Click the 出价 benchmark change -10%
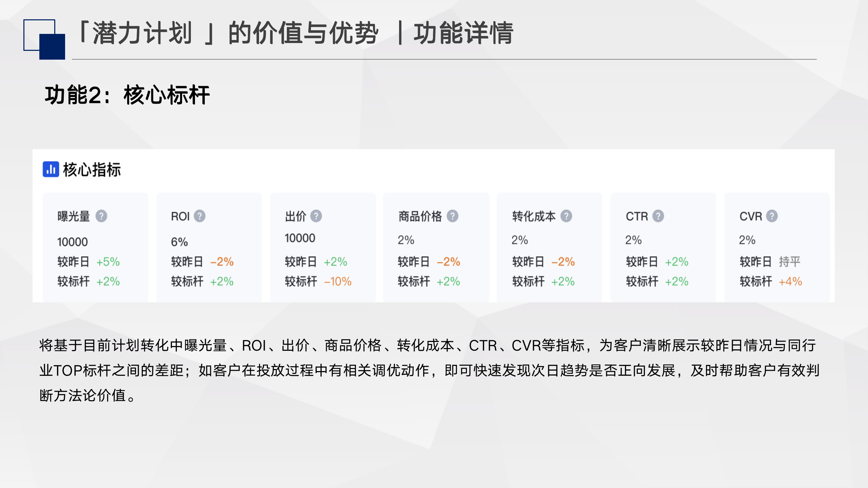 338,282
